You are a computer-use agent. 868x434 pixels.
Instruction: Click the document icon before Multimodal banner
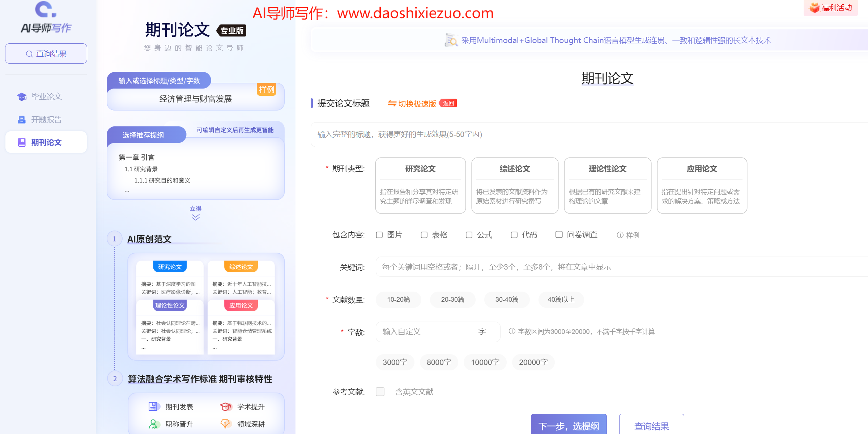[x=451, y=40]
